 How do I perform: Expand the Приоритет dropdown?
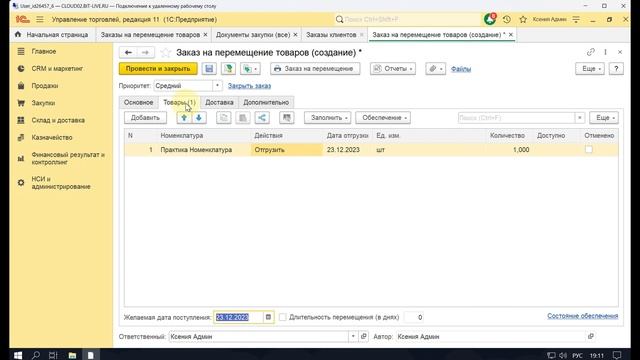click(x=217, y=86)
